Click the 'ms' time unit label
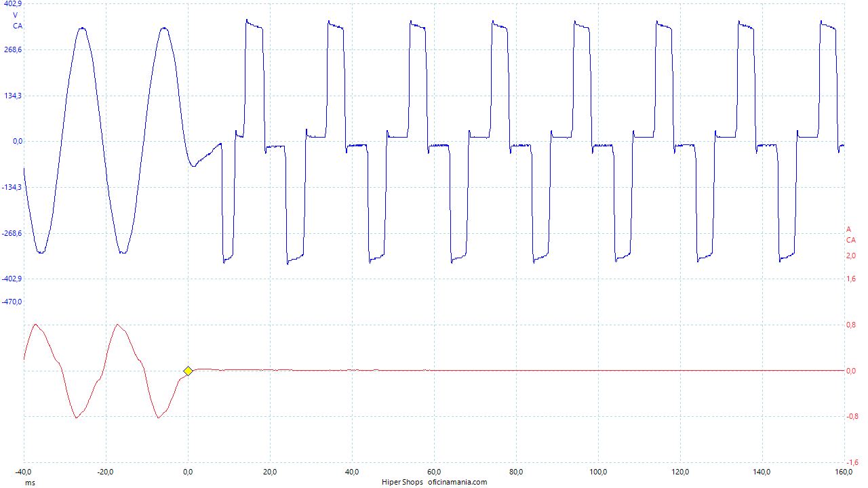868x488 pixels. pos(30,483)
